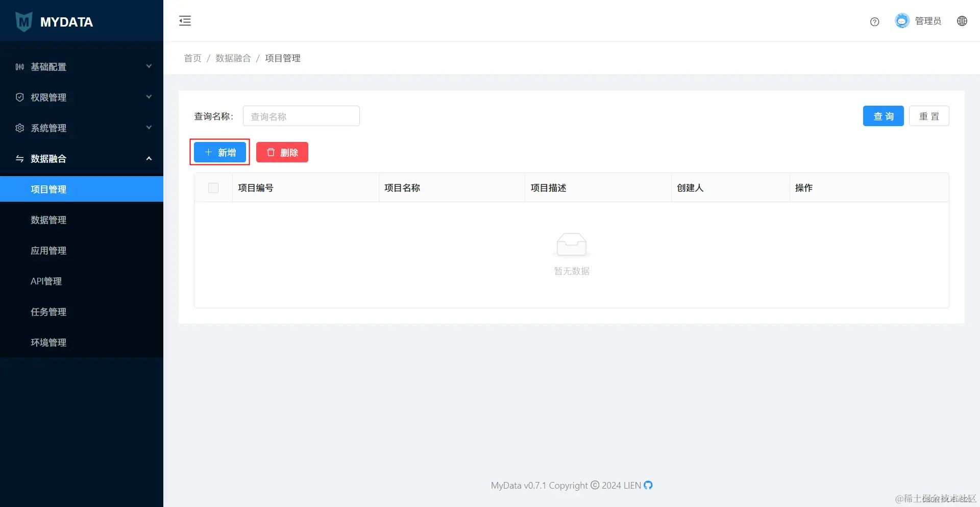The height and width of the screenshot is (507, 980).
Task: Select the 数据融合 sync icon
Action: coord(19,159)
